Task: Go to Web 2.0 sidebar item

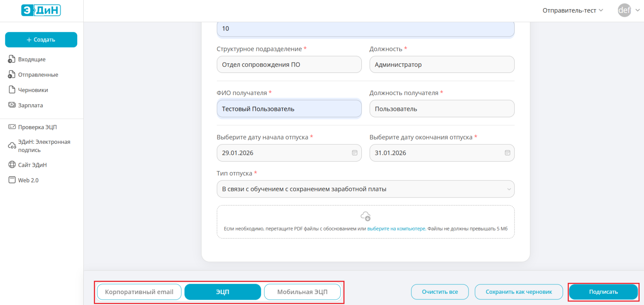Action: pyautogui.click(x=28, y=180)
